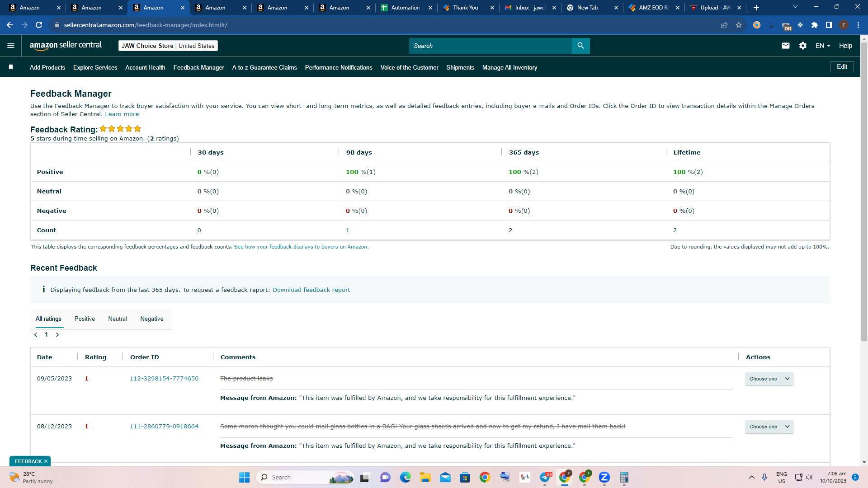
Task: Launch Microsoft Edge from the taskbar
Action: coord(405,477)
